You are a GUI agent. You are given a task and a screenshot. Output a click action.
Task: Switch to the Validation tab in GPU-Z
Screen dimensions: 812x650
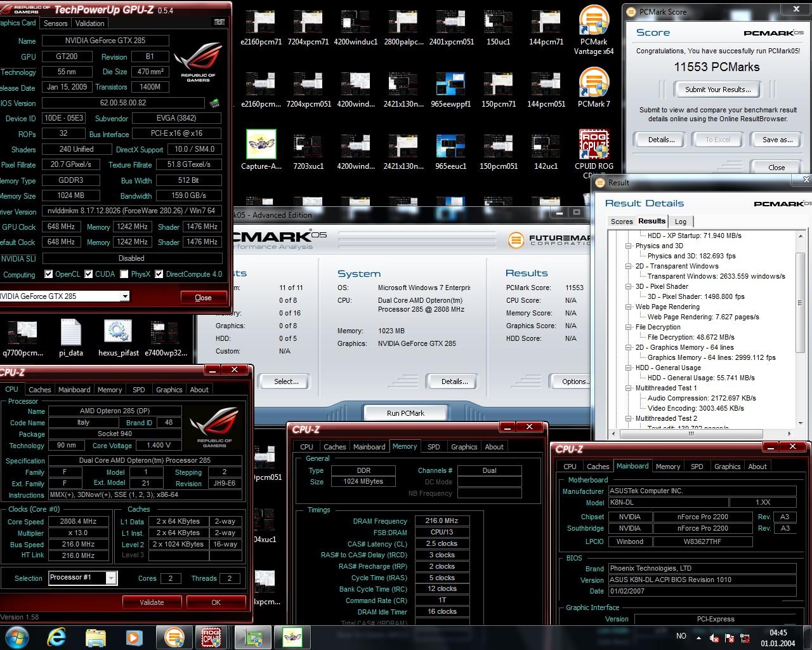[x=89, y=23]
